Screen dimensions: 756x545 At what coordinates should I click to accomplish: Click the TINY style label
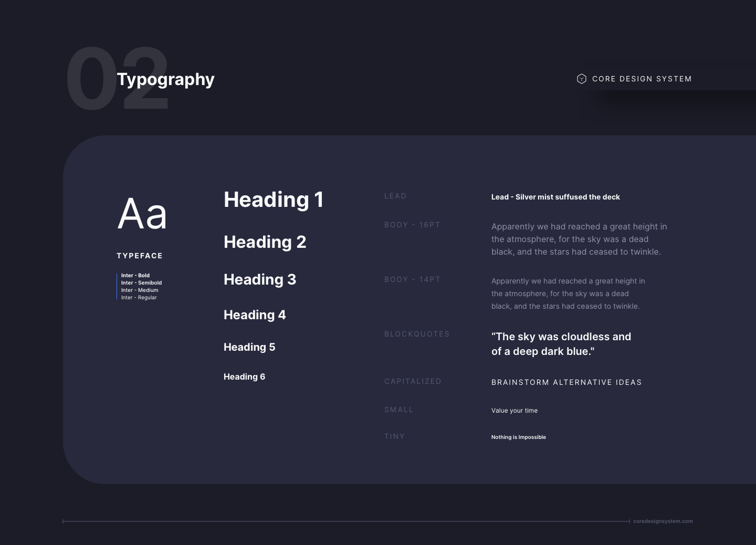[394, 436]
